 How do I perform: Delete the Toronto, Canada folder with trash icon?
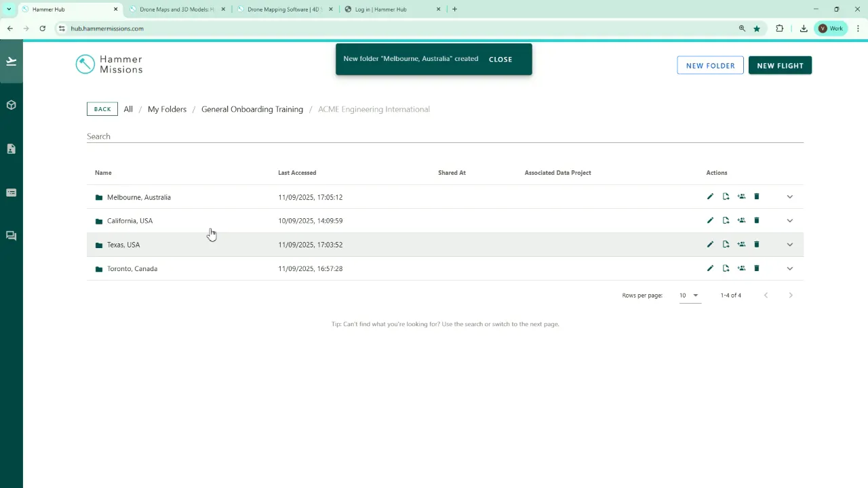pyautogui.click(x=756, y=268)
